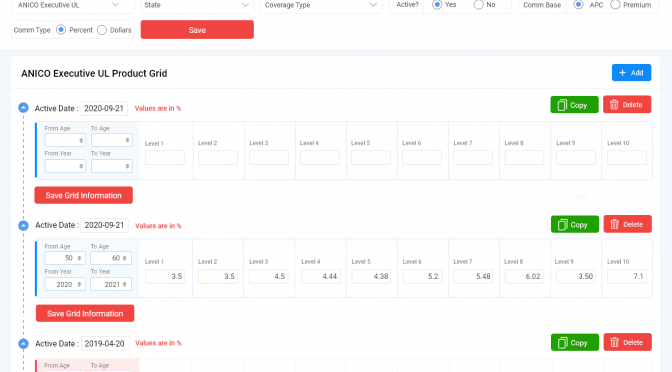This screenshot has width=672, height=372.
Task: Copy the 2019-04-20 grid
Action: [x=575, y=342]
